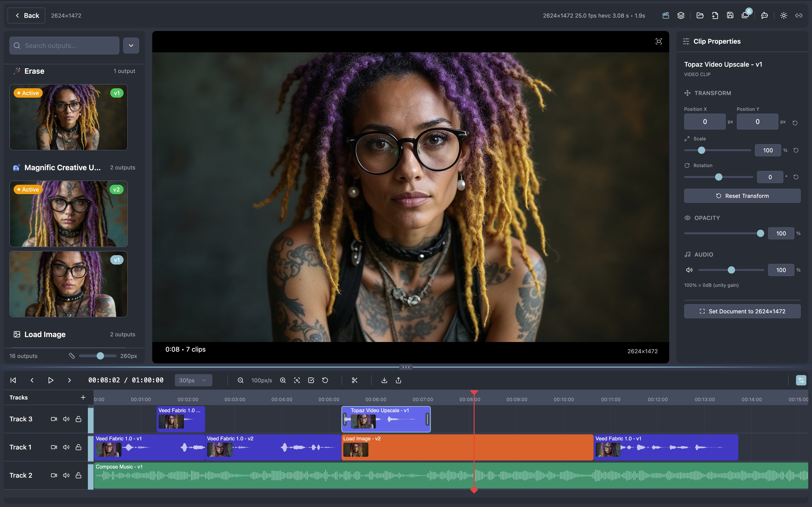Zoom in on the timeline with magnifier icon
This screenshot has width=812, height=507.
pyautogui.click(x=283, y=380)
